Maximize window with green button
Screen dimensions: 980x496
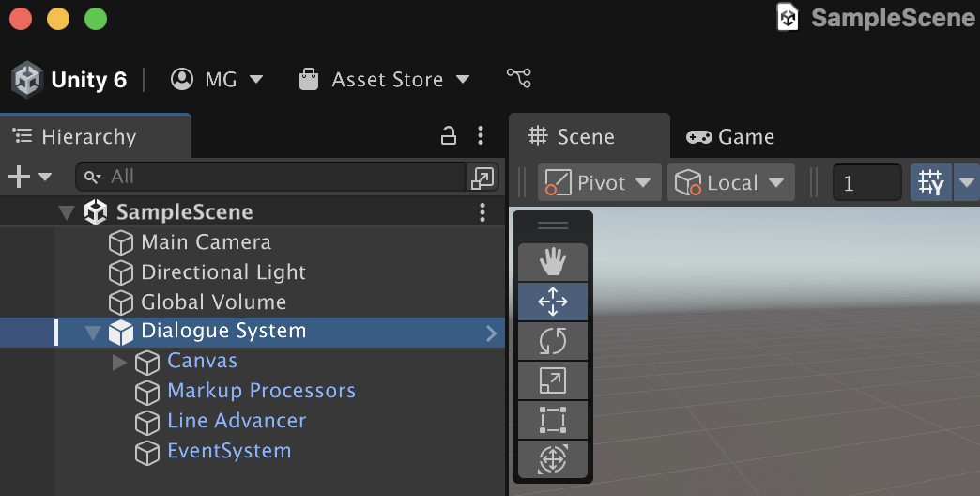pyautogui.click(x=96, y=19)
